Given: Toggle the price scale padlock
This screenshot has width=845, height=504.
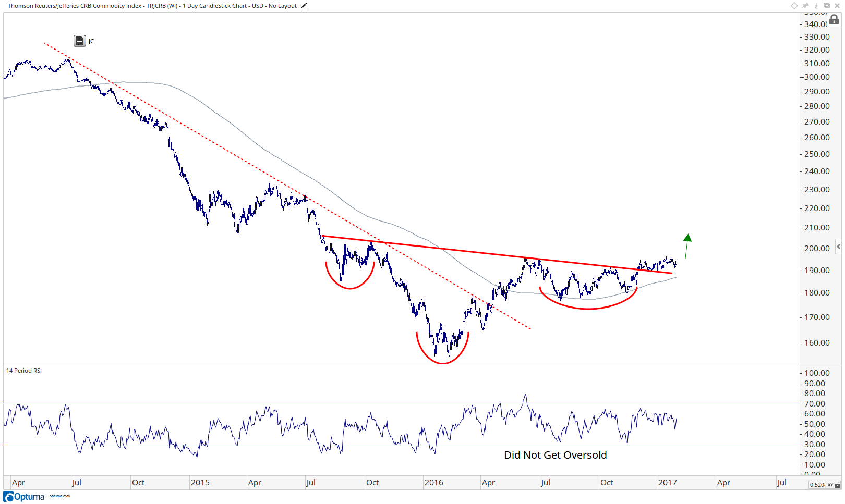Looking at the screenshot, I should (x=834, y=20).
